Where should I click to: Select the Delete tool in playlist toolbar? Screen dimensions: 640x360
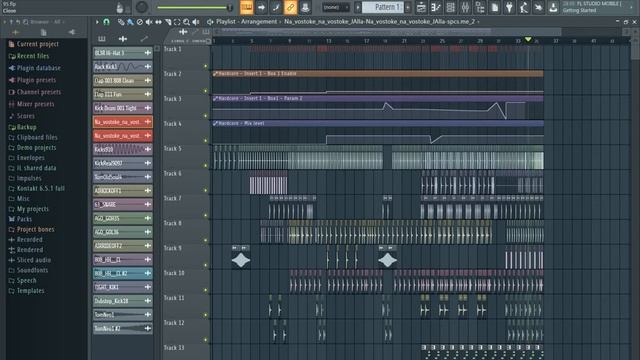tap(140, 22)
